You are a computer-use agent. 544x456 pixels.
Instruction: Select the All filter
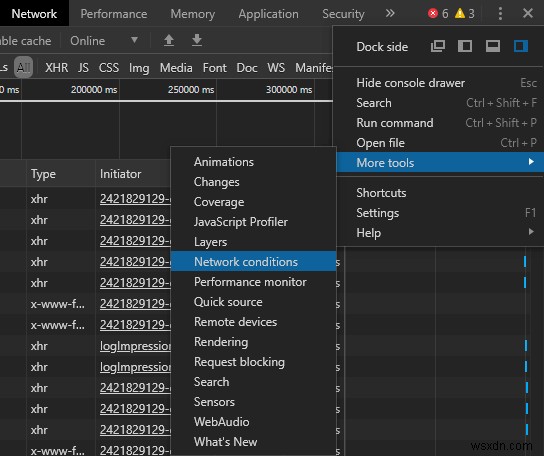tap(23, 67)
